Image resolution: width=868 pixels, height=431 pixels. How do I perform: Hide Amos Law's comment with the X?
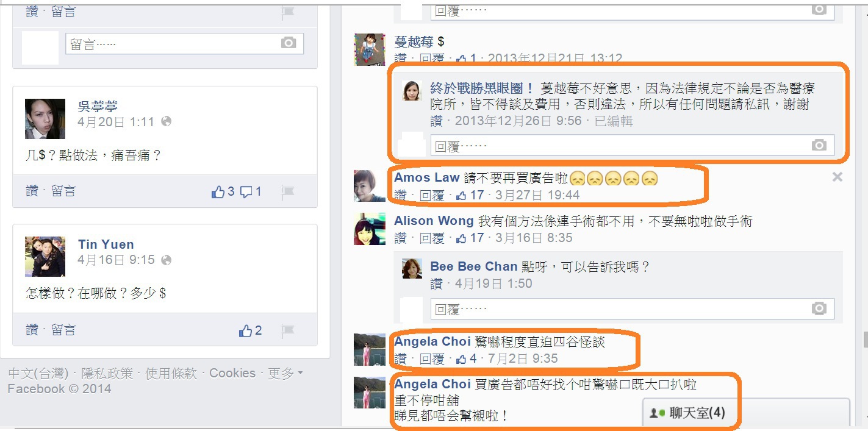point(838,177)
